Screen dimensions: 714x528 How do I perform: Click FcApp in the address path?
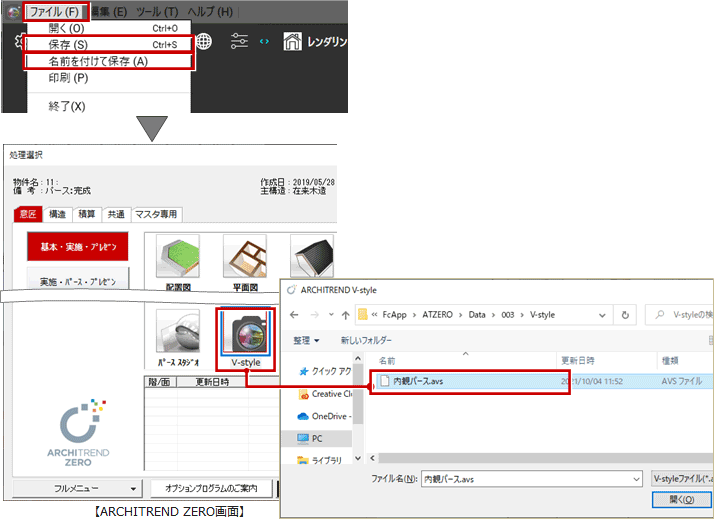point(394,315)
